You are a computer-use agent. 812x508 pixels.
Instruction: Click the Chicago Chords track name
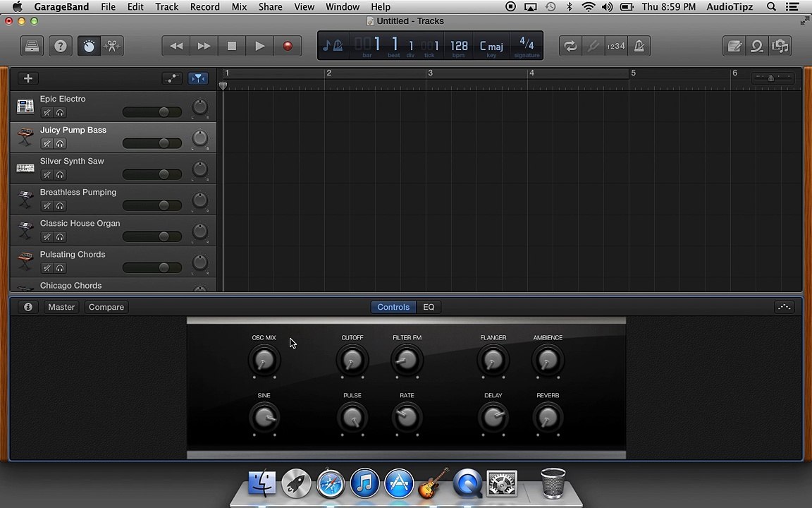[x=71, y=286]
